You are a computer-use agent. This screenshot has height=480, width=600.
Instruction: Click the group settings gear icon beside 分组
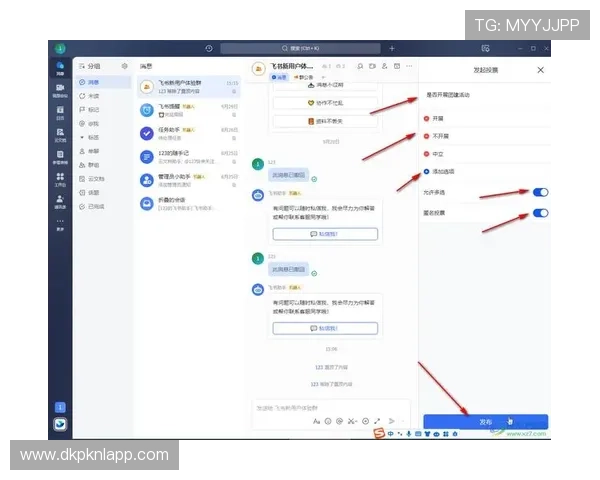(x=124, y=66)
